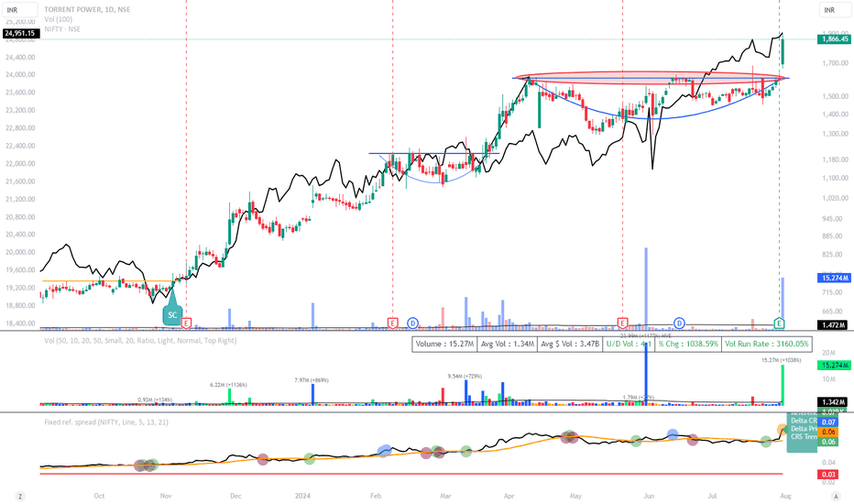
Task: Click the 24,951.15 NIFTY price label
Action: point(19,33)
